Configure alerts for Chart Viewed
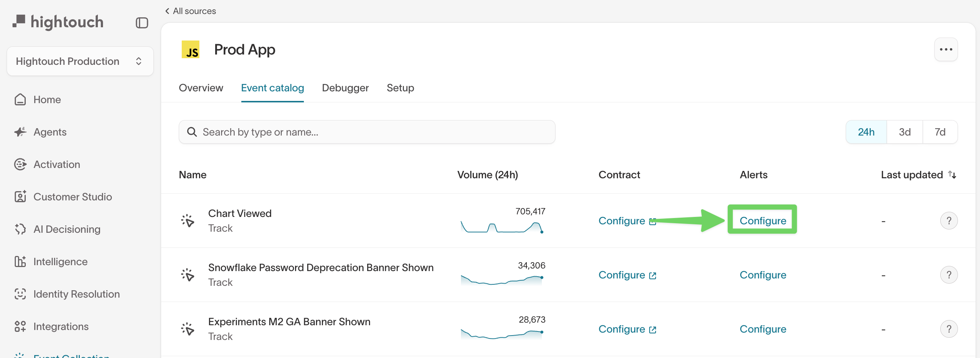Viewport: 980px width, 358px height. 762,220
